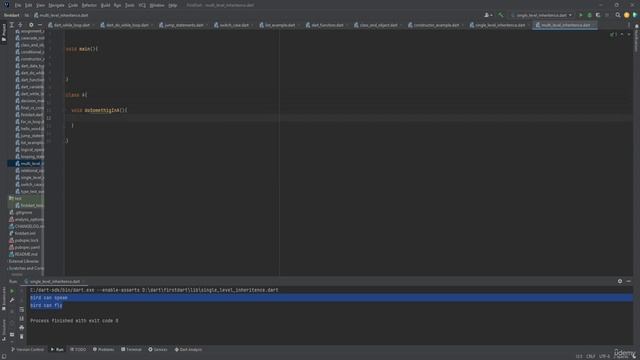Open the Problems tool window
The width and height of the screenshot is (640, 360).
coord(103,349)
